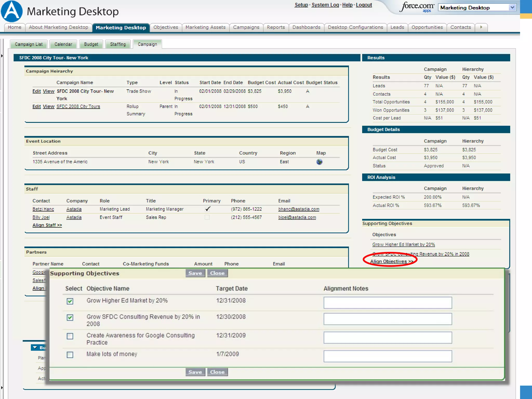Click the map globe icon in Event Location

tap(319, 162)
